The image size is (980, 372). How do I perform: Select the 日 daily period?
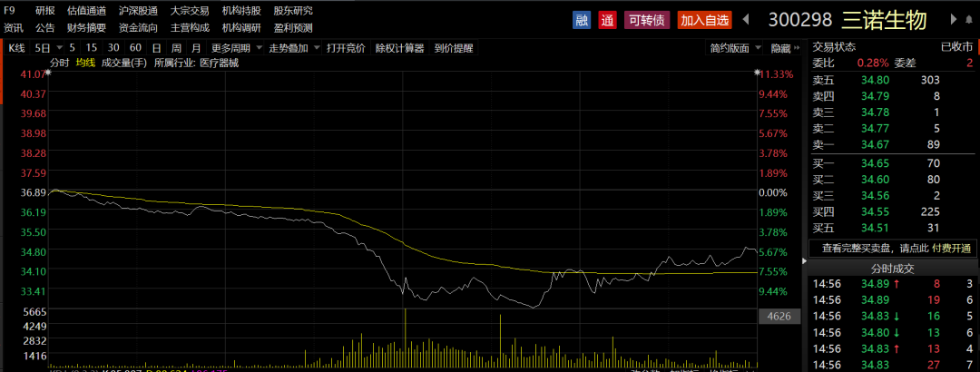156,48
